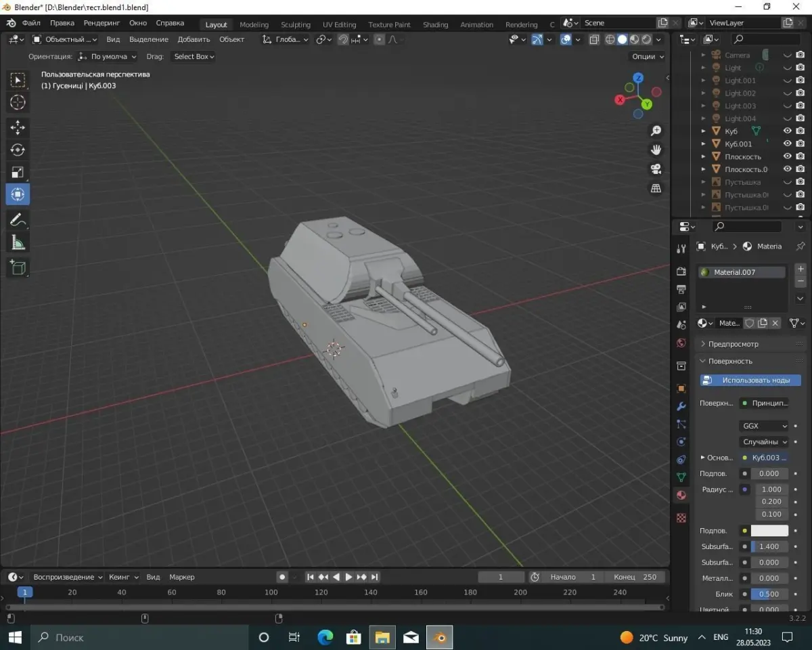The height and width of the screenshot is (650, 812).
Task: Disable Light.004 in renders
Action: [x=800, y=118]
